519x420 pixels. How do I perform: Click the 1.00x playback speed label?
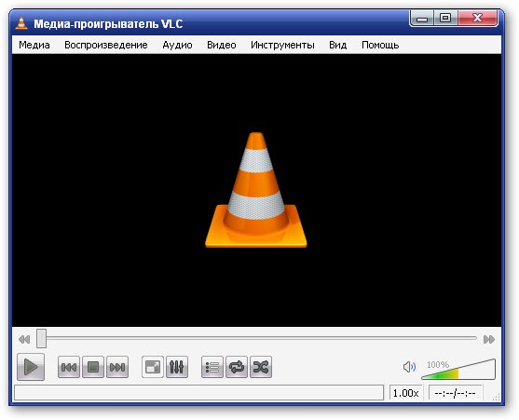(406, 393)
